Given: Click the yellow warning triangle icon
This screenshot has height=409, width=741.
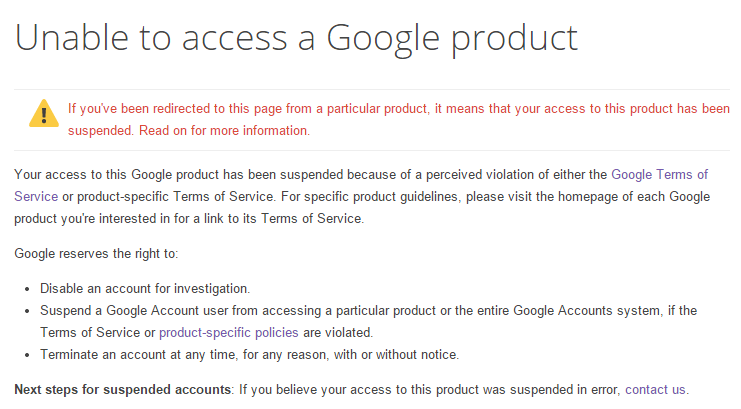Looking at the screenshot, I should click(44, 113).
